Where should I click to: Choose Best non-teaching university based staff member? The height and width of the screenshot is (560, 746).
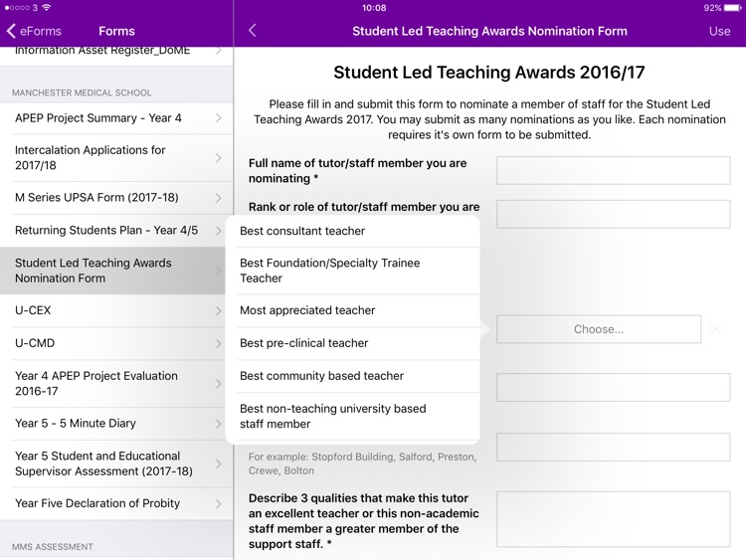[352, 417]
